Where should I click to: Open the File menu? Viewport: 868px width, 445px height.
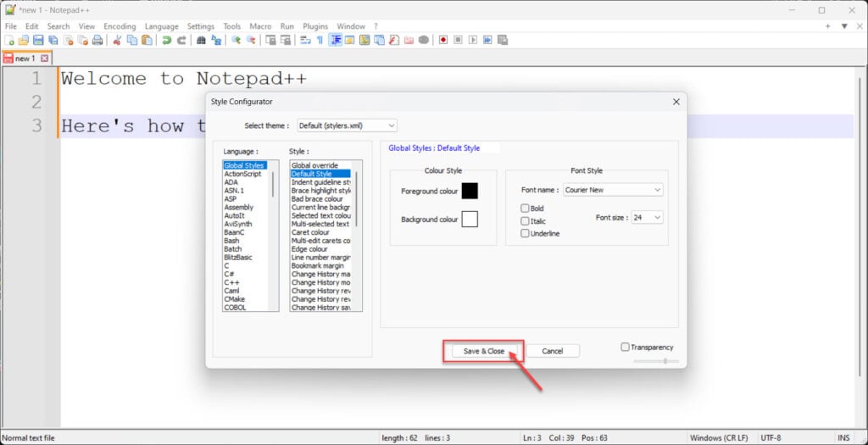(10, 26)
